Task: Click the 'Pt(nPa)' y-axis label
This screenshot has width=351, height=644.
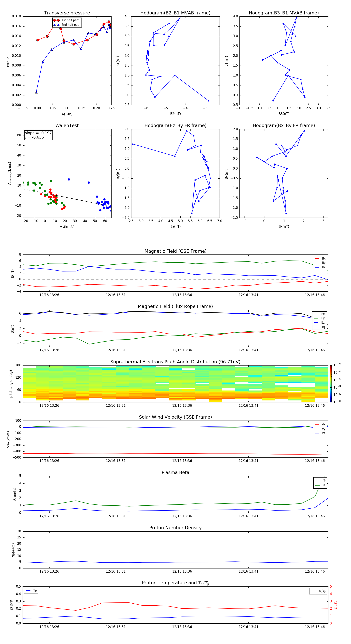Action: pos(8,61)
